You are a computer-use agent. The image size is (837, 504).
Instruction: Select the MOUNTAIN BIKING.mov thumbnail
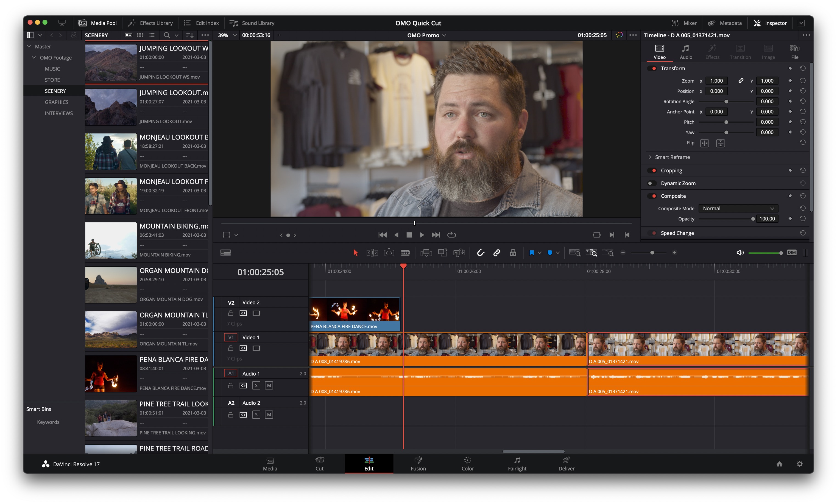pos(111,240)
